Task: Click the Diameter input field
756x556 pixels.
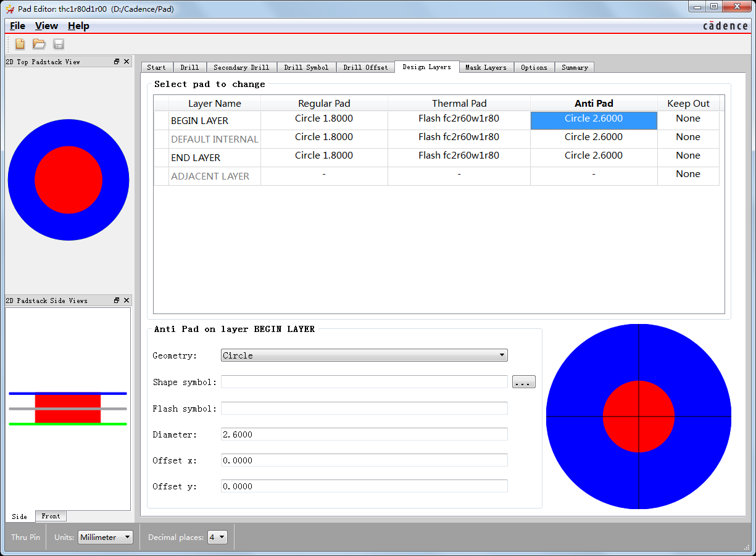Action: (364, 434)
